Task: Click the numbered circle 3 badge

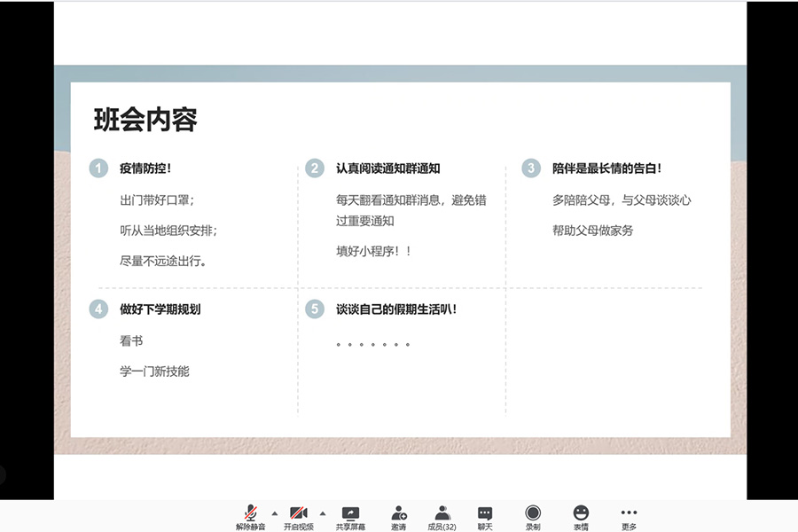Action: point(531,168)
